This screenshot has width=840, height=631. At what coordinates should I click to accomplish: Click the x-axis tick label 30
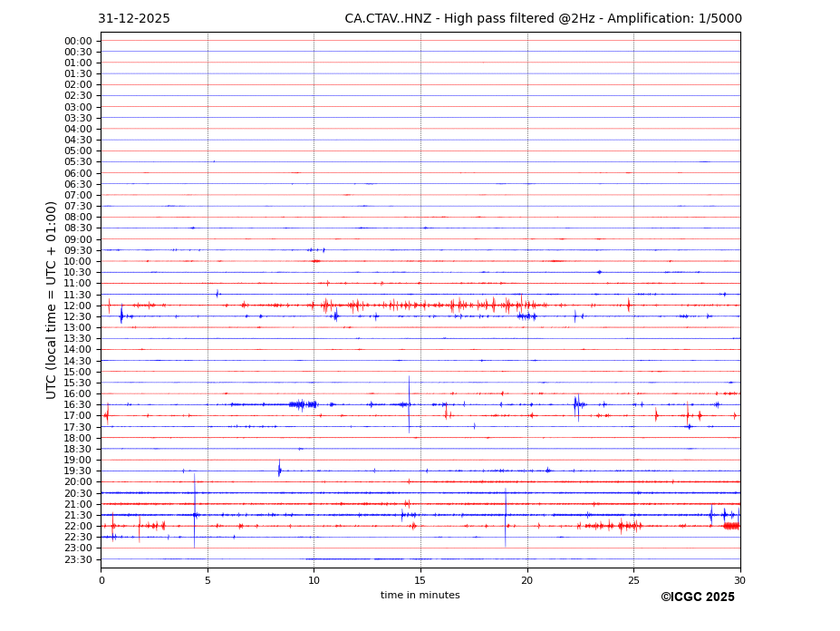(x=739, y=580)
